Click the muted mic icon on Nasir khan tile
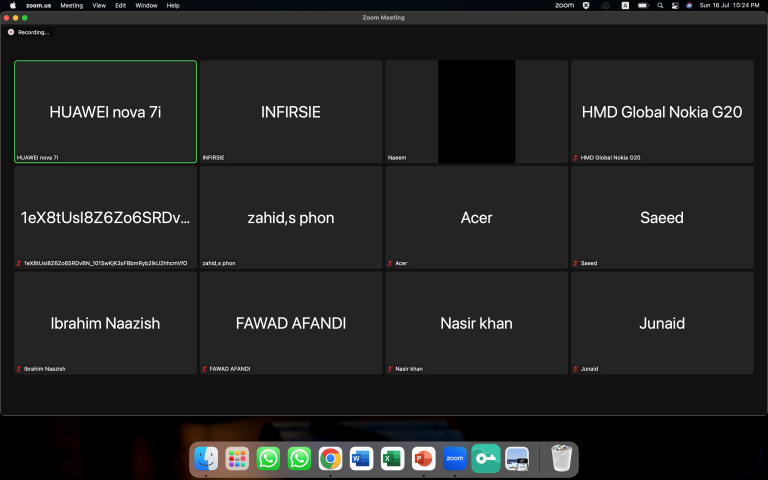This screenshot has height=480, width=768. [x=390, y=369]
